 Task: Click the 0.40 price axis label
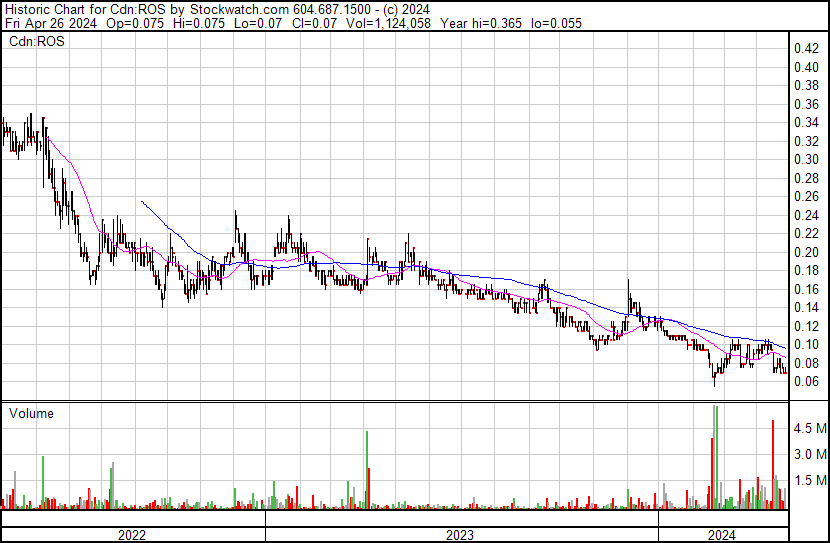pos(806,67)
